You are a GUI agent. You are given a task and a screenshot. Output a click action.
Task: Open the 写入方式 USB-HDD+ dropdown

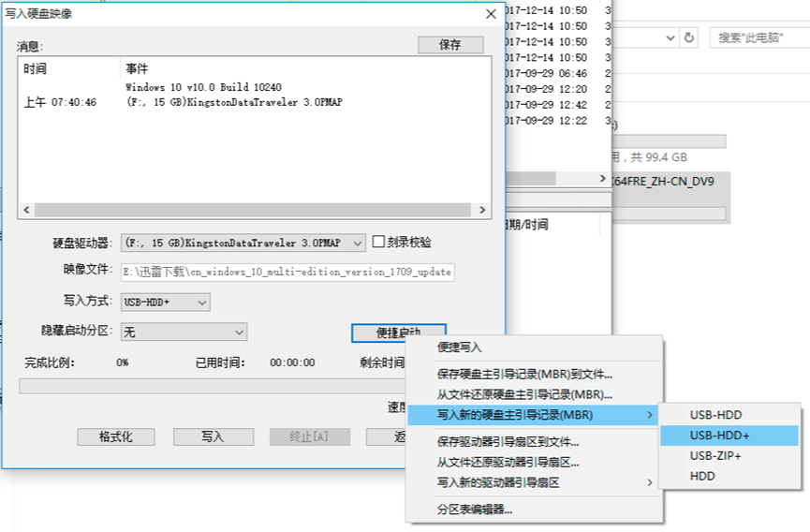[x=166, y=303]
